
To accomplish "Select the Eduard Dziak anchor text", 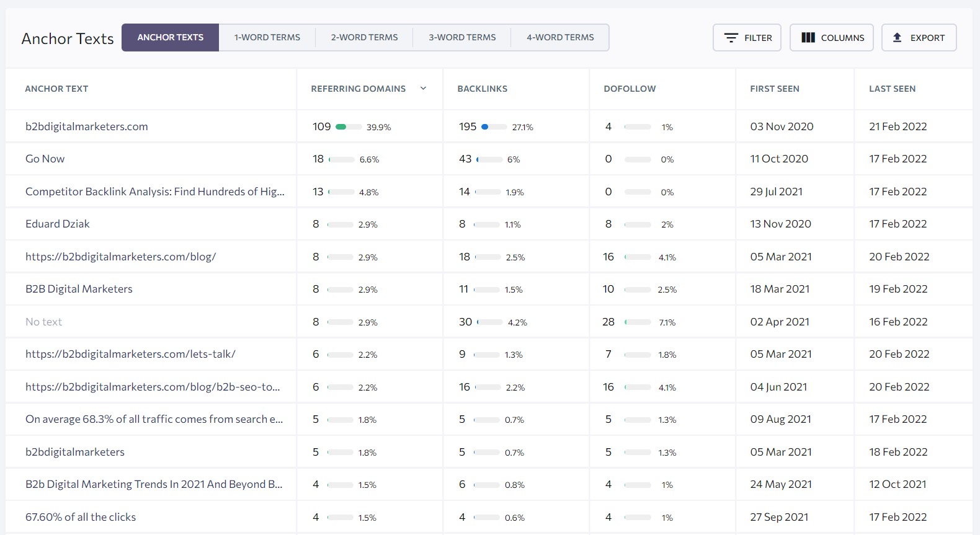I will click(58, 224).
